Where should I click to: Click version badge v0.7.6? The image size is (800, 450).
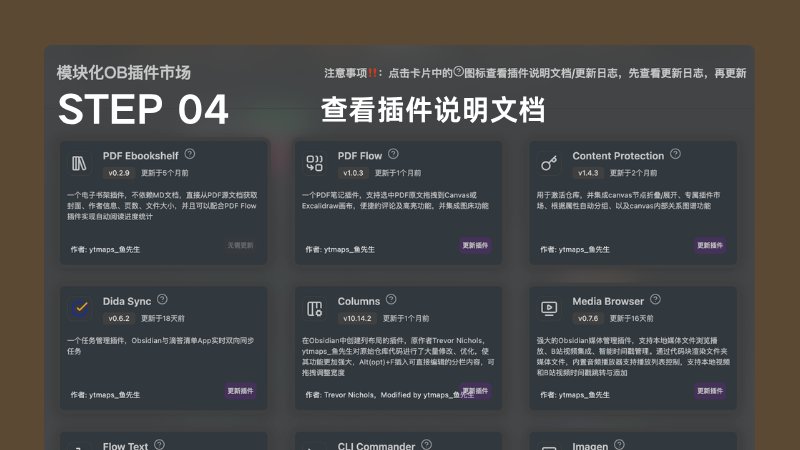pyautogui.click(x=588, y=318)
